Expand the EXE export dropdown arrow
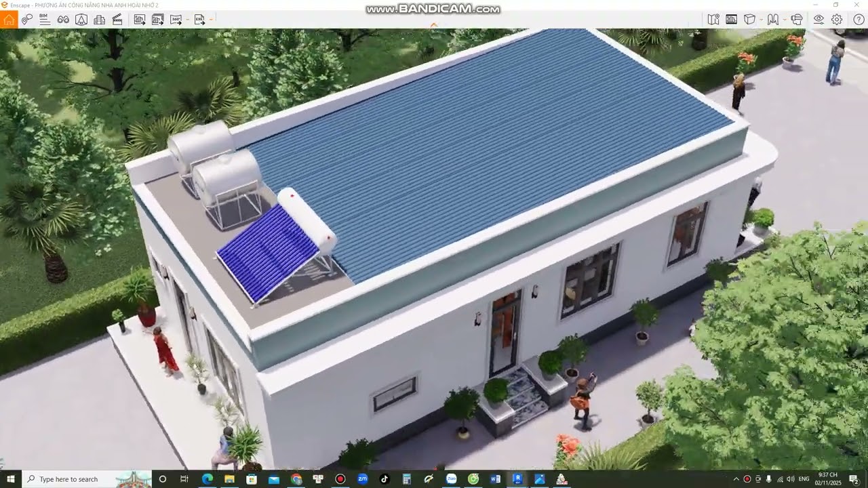 click(x=211, y=20)
